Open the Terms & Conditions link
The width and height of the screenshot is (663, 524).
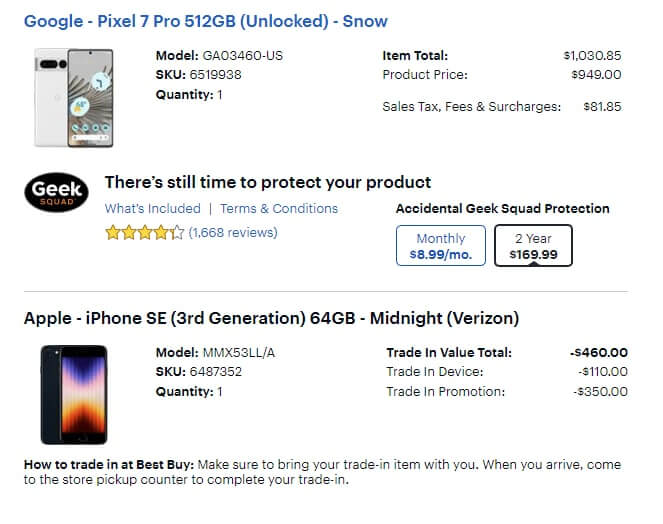(x=279, y=209)
